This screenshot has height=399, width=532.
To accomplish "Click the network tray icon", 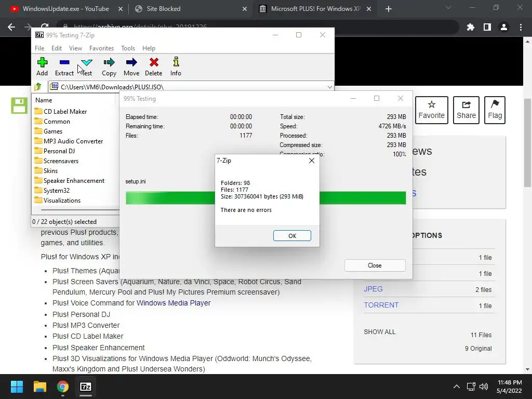I will coord(471,387).
